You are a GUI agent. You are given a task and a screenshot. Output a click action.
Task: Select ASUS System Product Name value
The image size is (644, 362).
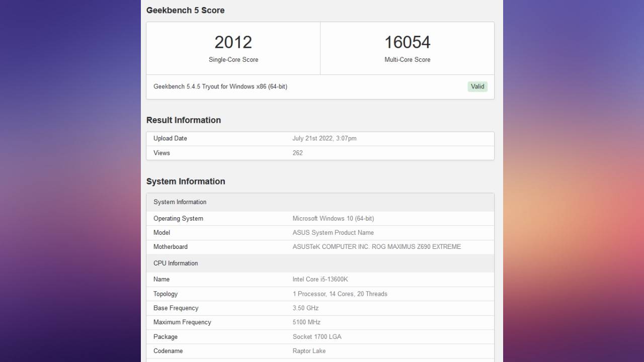333,233
